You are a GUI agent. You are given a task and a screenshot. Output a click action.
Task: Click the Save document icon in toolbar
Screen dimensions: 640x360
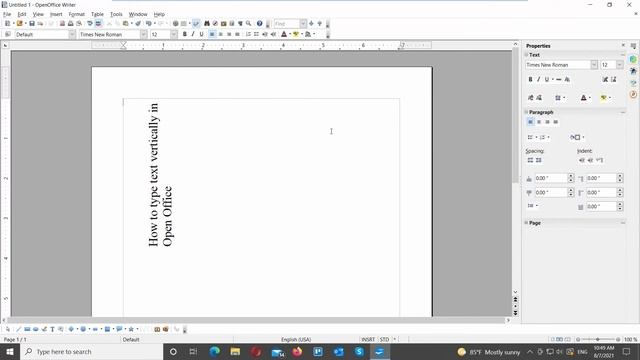point(32,24)
